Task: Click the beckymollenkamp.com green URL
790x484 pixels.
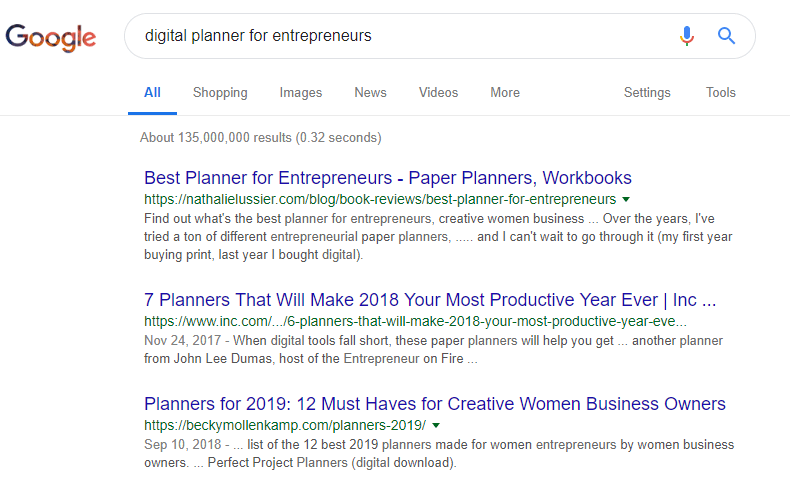Action: coord(285,426)
